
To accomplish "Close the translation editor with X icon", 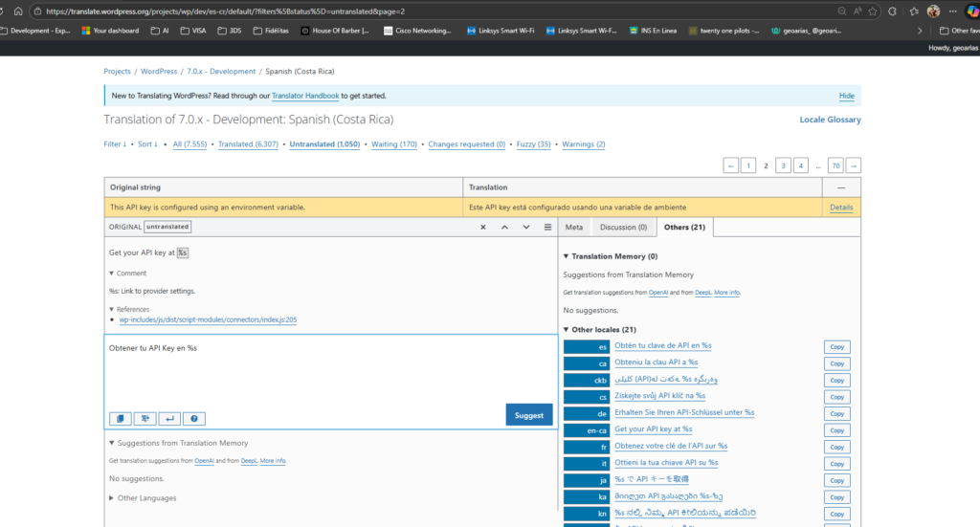I will pos(483,227).
